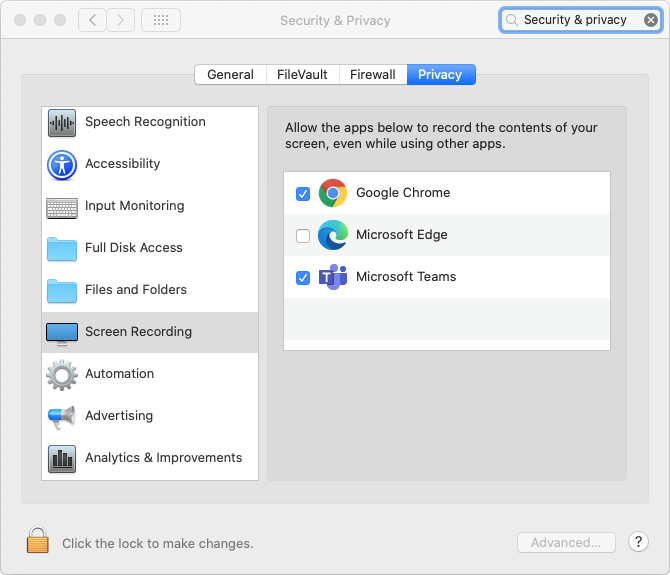Go back with the left arrow button
670x575 pixels.
92,20
